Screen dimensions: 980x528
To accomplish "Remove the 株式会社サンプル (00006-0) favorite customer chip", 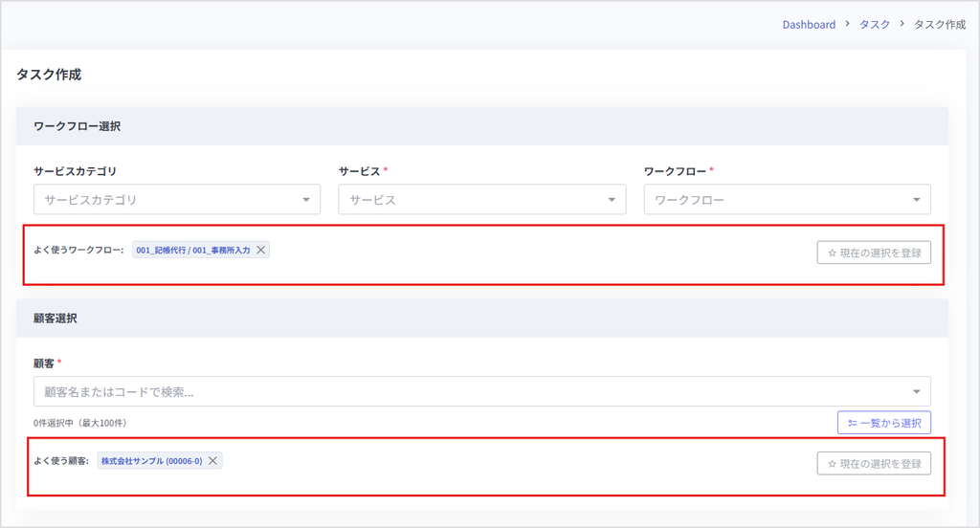I will [x=212, y=461].
